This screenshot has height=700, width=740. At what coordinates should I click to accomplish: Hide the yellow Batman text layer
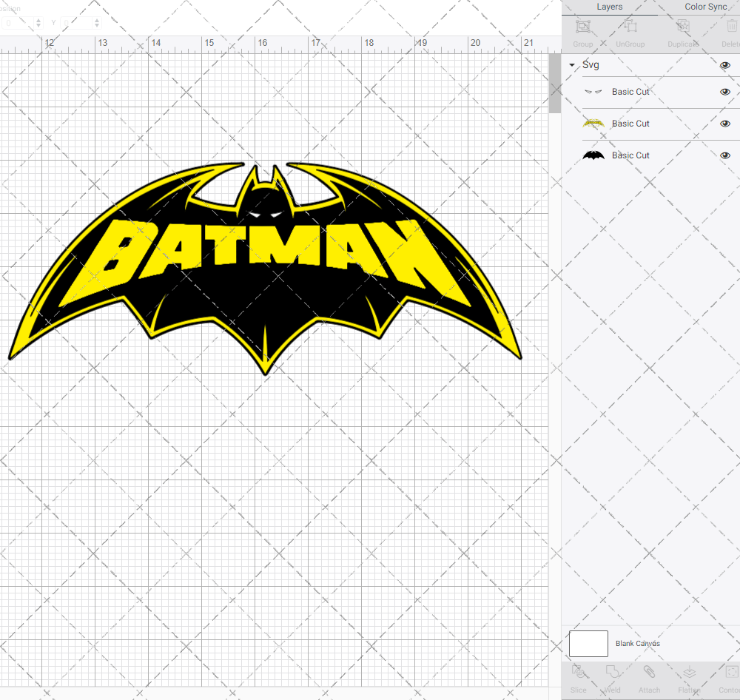point(725,124)
